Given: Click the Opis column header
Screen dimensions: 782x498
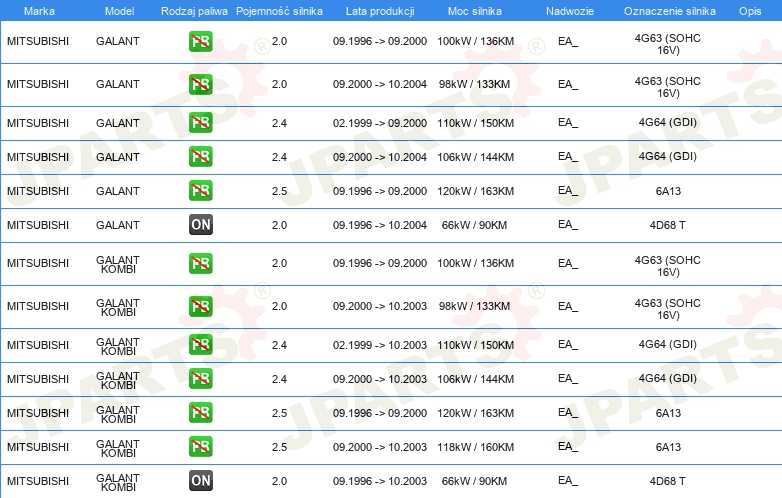Looking at the screenshot, I should [x=750, y=11].
